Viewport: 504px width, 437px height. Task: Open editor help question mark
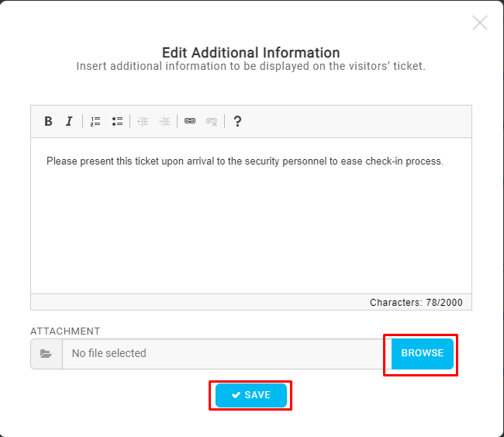point(237,121)
